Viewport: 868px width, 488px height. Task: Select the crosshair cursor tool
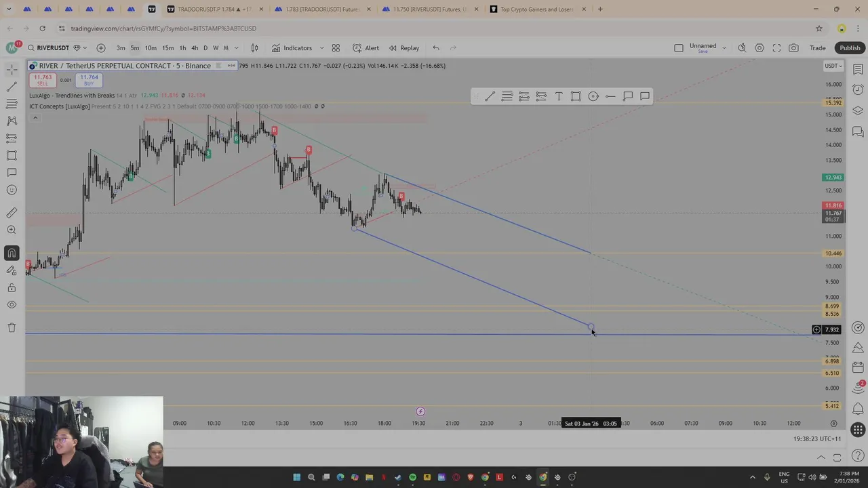(x=12, y=69)
